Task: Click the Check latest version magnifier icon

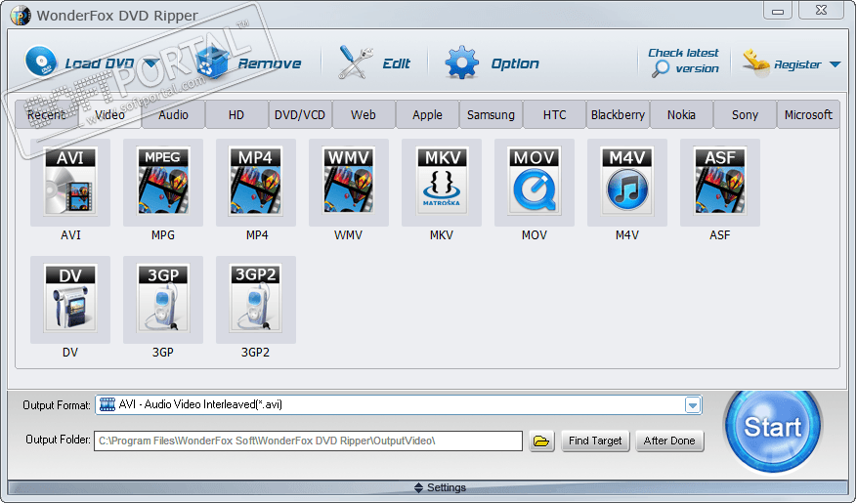Action: point(661,68)
